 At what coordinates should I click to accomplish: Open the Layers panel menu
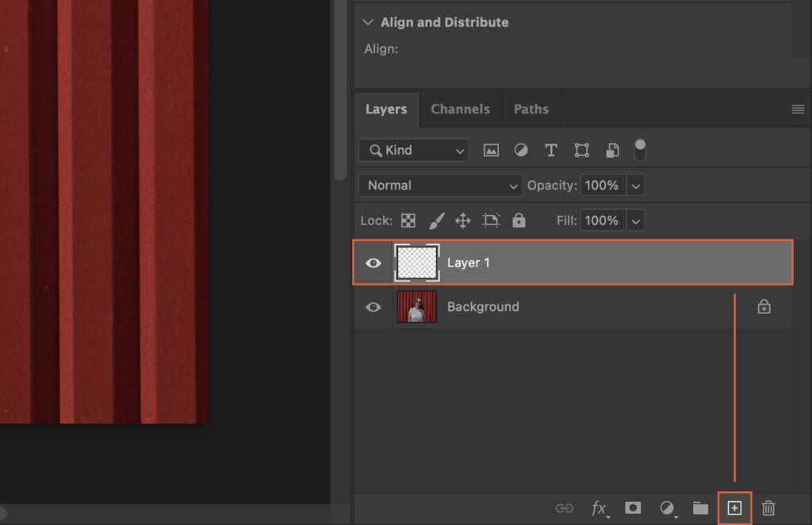pos(797,109)
